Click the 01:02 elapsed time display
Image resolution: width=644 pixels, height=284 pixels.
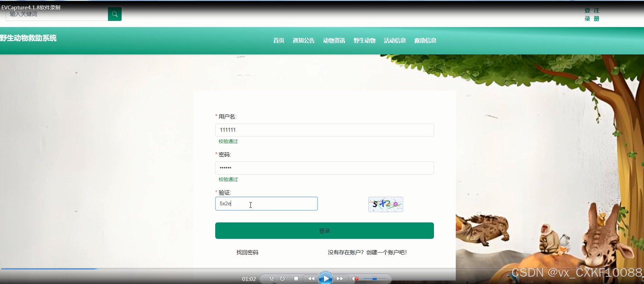(x=249, y=279)
